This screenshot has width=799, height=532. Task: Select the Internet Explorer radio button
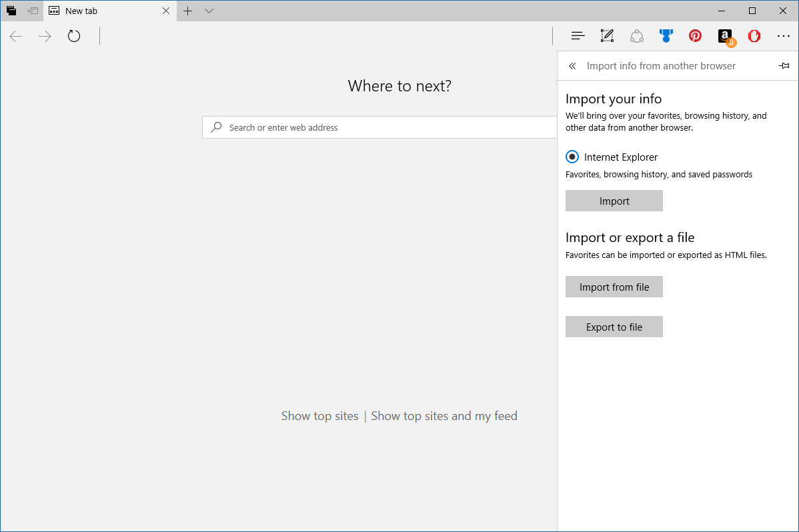tap(572, 156)
